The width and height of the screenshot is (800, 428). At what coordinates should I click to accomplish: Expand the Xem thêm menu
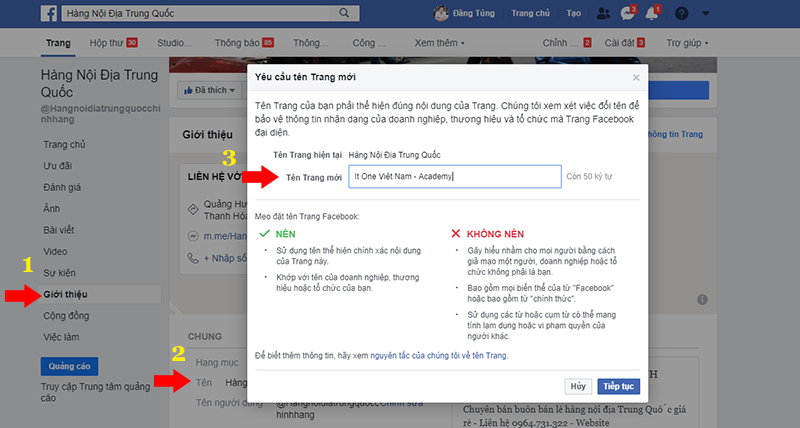pos(439,43)
